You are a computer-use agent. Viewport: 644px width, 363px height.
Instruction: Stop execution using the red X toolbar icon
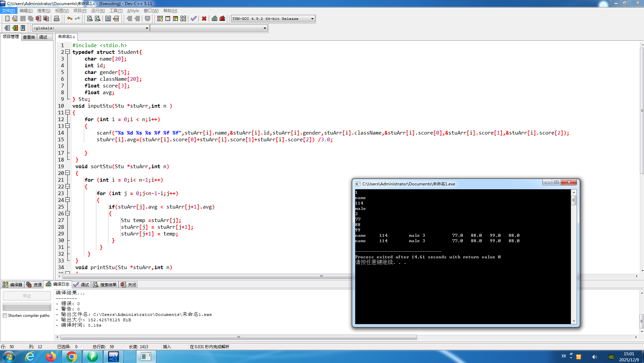coord(204,19)
